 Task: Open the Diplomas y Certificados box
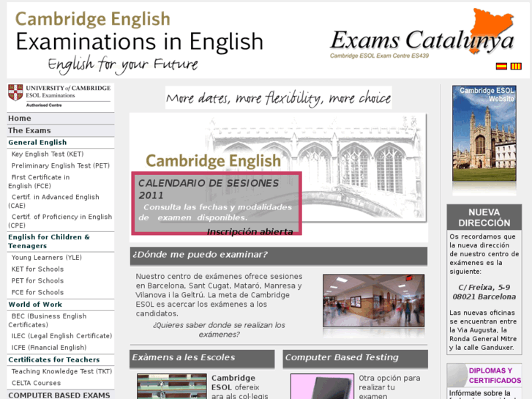coord(484,376)
